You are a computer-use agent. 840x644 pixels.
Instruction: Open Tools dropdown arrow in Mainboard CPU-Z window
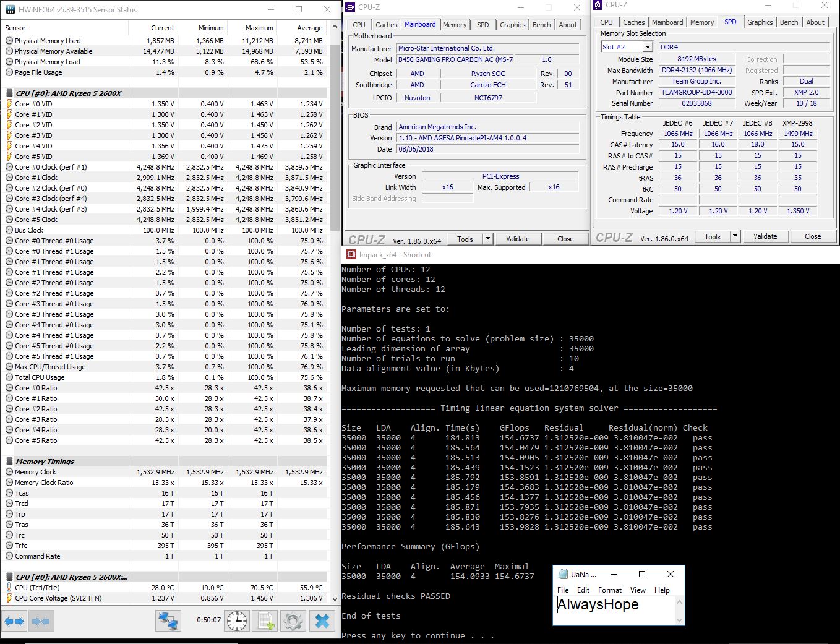click(x=487, y=239)
